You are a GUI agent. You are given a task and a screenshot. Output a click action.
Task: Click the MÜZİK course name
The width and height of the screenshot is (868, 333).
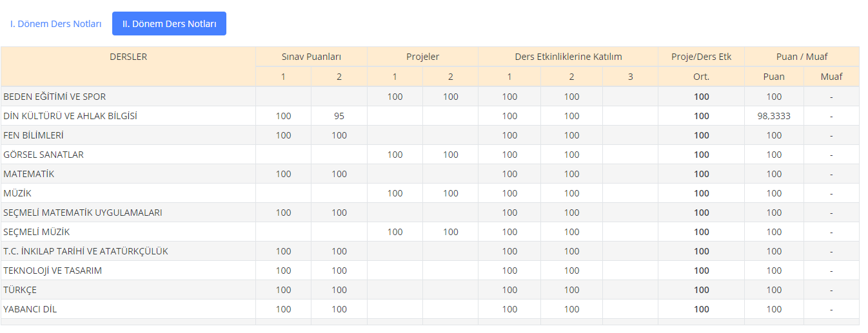pyautogui.click(x=17, y=193)
